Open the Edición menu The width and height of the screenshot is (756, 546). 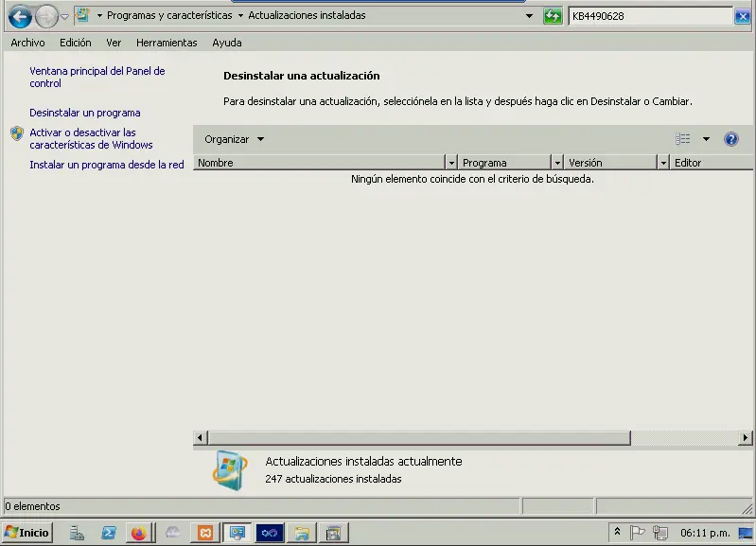(x=75, y=43)
